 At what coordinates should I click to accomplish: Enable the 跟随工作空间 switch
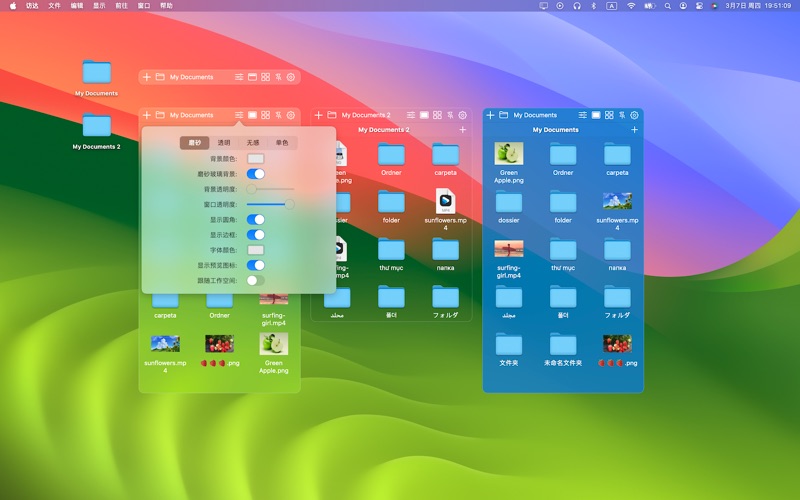(256, 281)
